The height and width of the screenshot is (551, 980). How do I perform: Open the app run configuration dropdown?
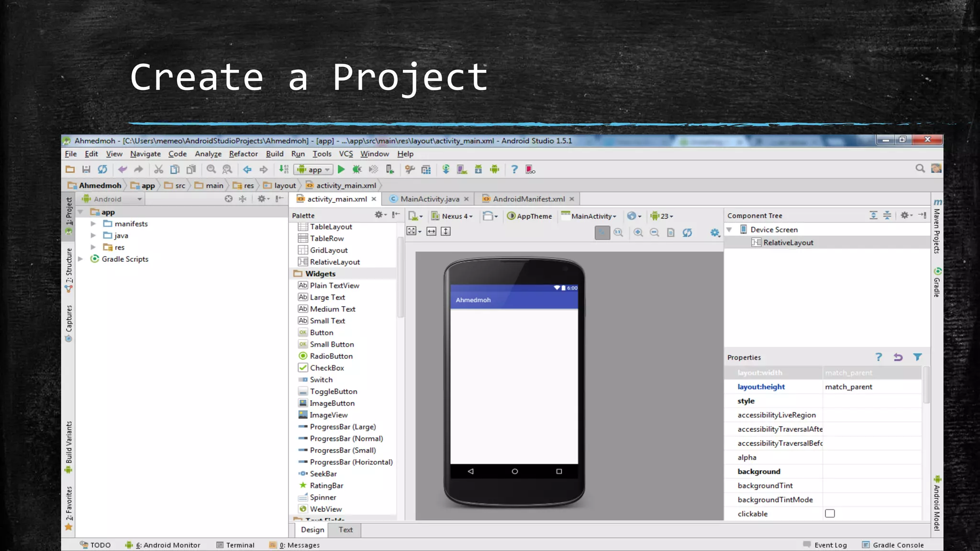tap(313, 169)
